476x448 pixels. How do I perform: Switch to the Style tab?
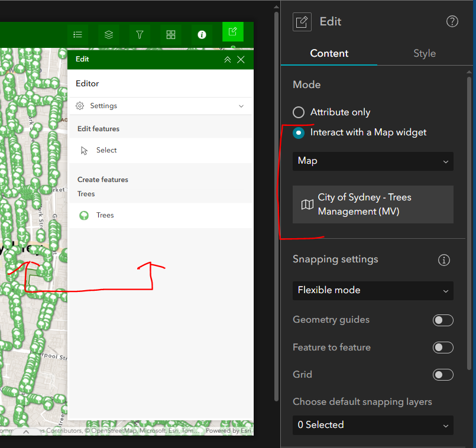(x=425, y=53)
